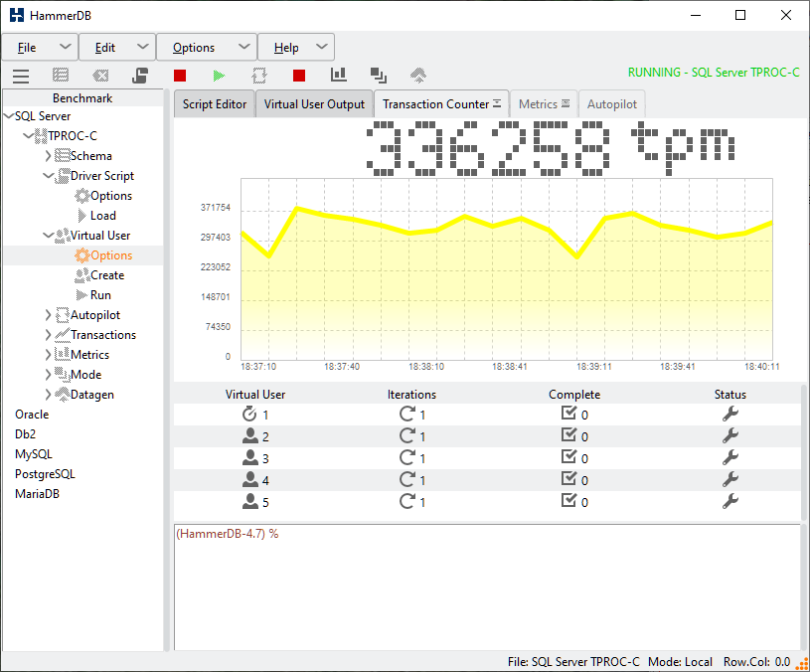
Task: Click the wrench status icon for virtual user 3
Action: [729, 457]
